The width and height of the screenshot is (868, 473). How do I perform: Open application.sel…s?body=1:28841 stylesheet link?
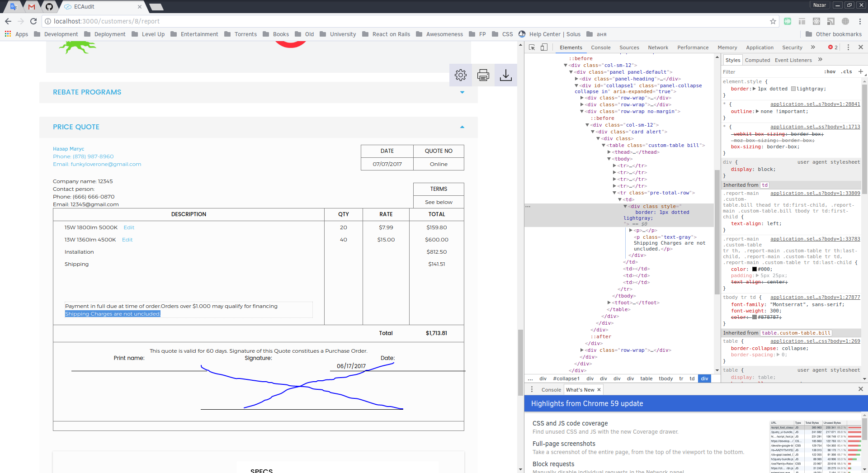815,104
